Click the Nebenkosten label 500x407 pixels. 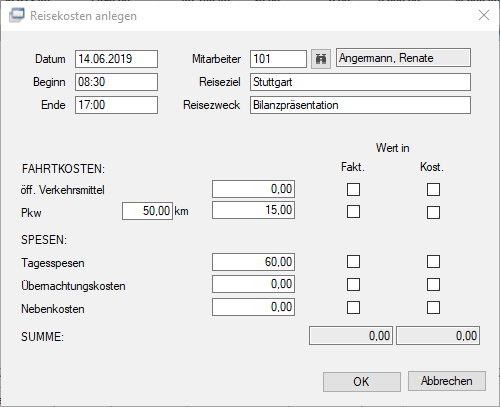pos(53,309)
